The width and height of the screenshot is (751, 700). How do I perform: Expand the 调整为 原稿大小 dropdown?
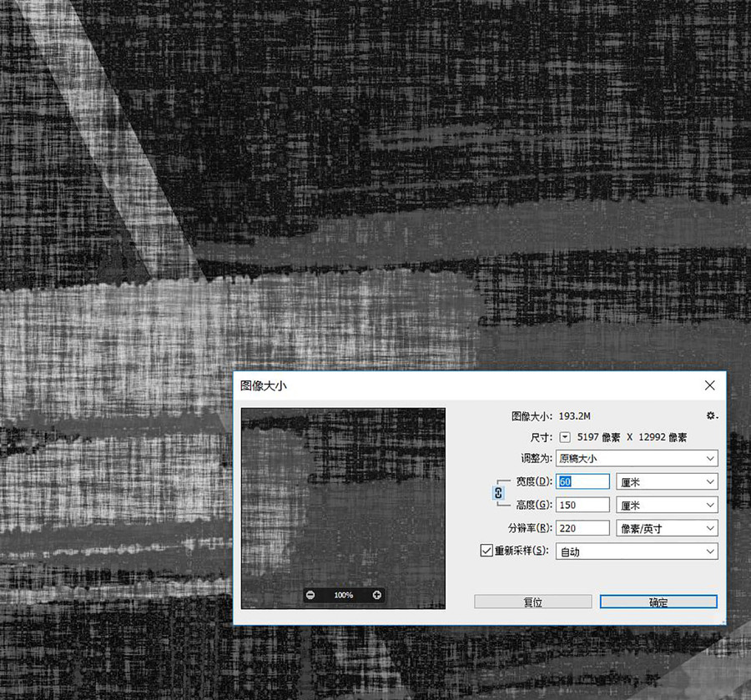(637, 458)
